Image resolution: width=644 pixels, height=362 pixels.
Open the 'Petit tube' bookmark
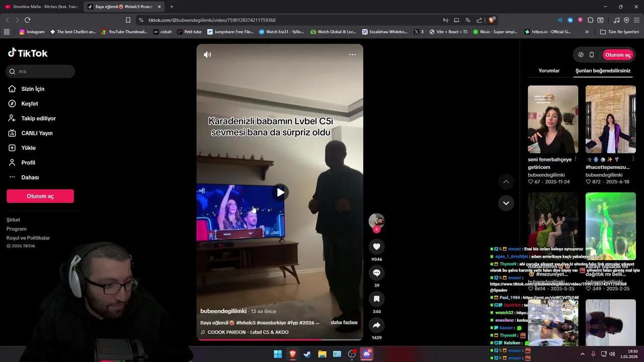coord(189,32)
